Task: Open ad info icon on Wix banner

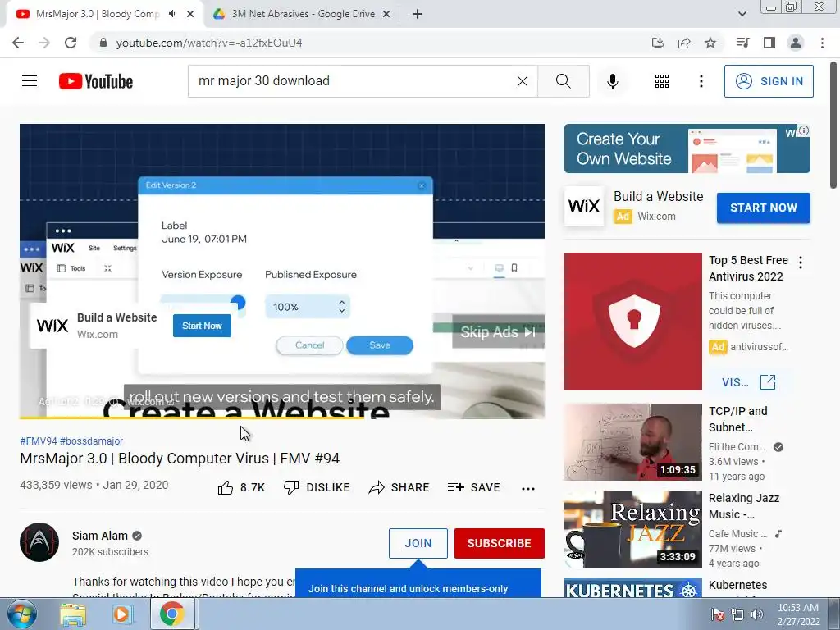Action: [804, 130]
